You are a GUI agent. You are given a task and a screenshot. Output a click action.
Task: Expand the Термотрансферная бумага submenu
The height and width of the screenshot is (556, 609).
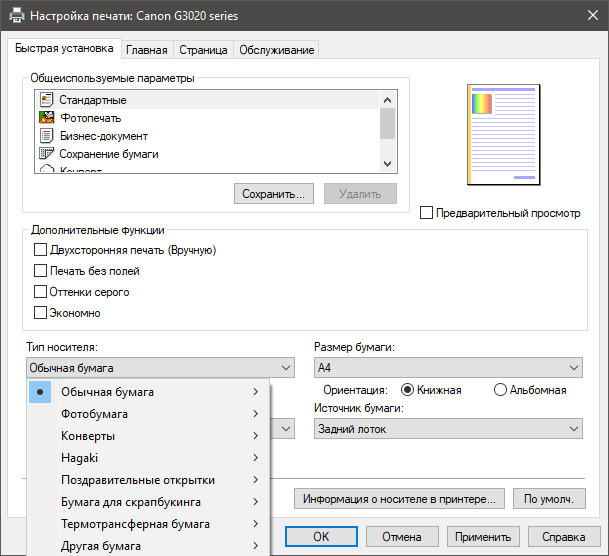point(149,524)
